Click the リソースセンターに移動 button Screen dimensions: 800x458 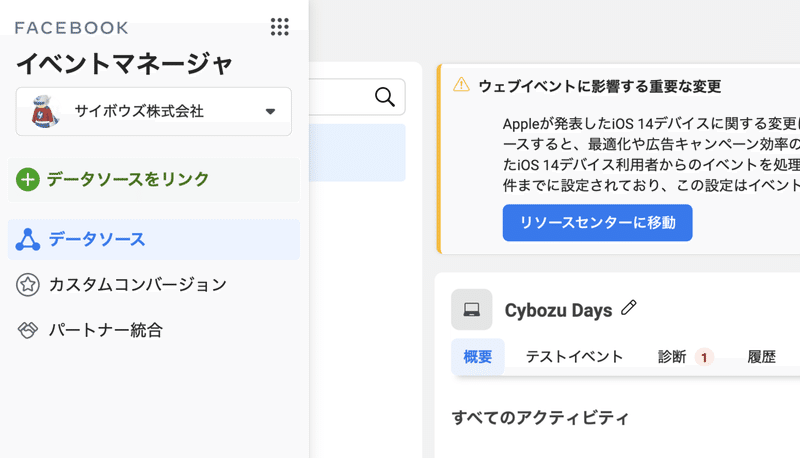[597, 223]
